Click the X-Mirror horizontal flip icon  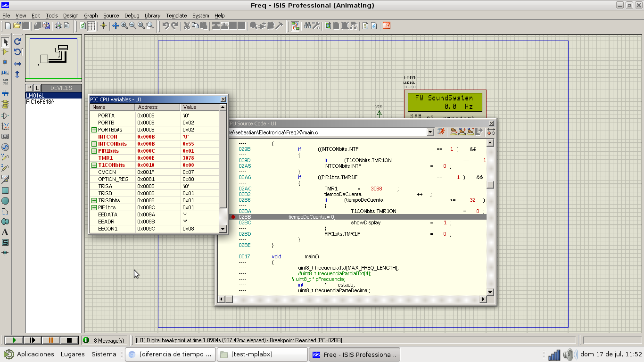point(17,63)
